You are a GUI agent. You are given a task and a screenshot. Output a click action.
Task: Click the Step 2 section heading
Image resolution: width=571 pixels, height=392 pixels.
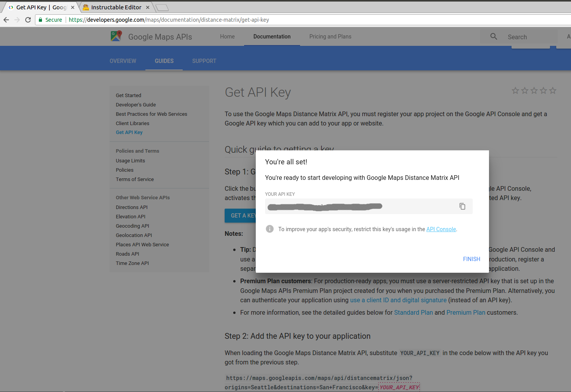coord(298,336)
